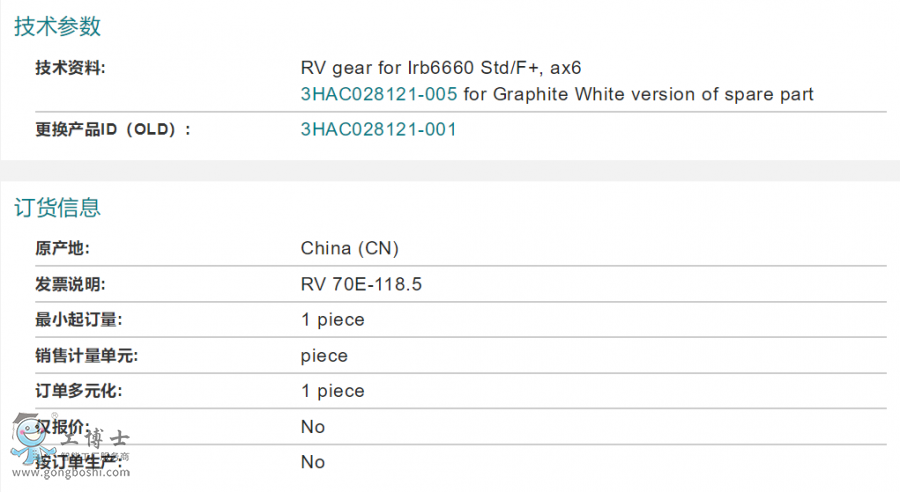
Task: Click the No value beside 按订单生产
Action: pyautogui.click(x=313, y=462)
